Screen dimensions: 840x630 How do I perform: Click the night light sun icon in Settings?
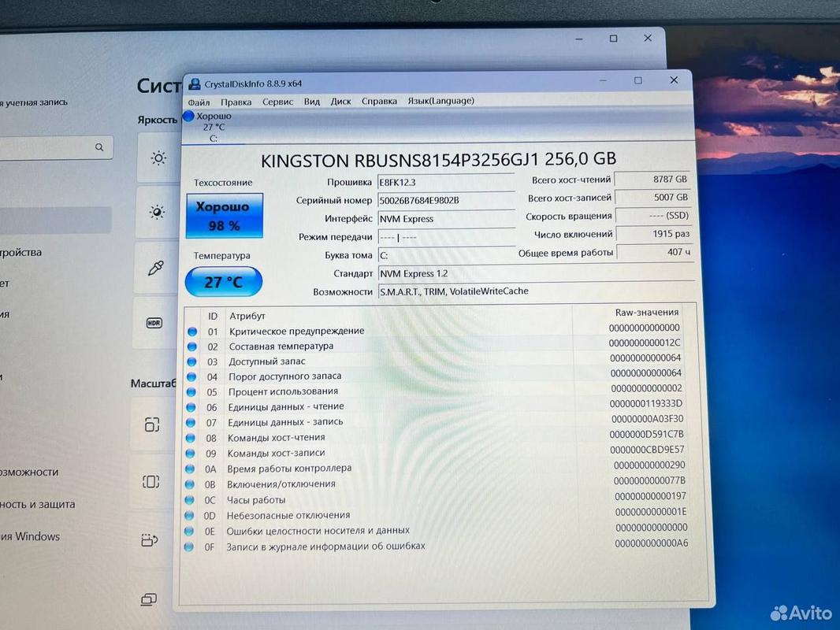tap(157, 212)
